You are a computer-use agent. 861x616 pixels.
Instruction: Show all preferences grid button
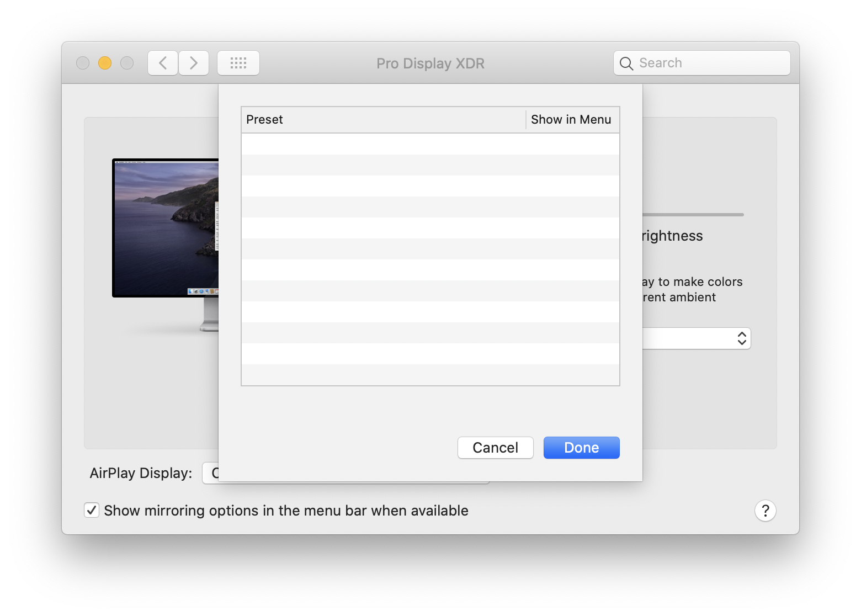[x=238, y=63]
